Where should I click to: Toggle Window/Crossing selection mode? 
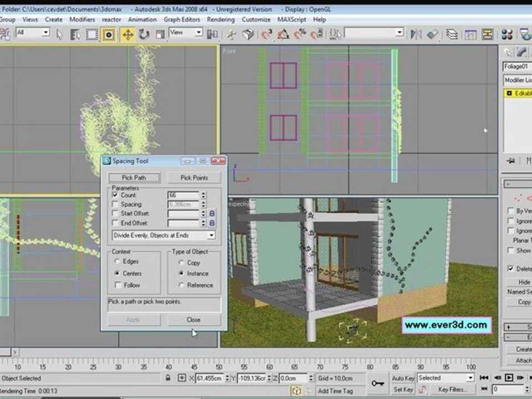coord(109,34)
